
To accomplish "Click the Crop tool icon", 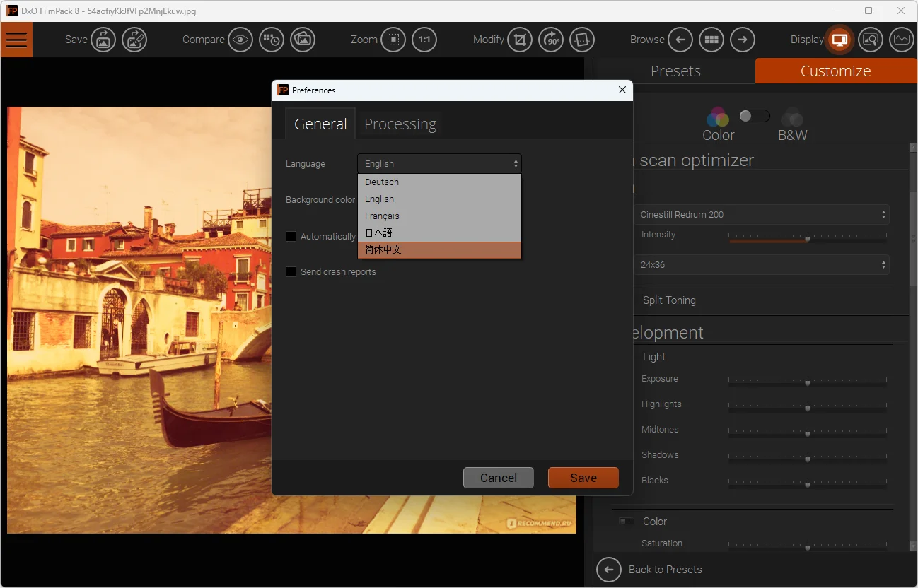I will pos(520,40).
